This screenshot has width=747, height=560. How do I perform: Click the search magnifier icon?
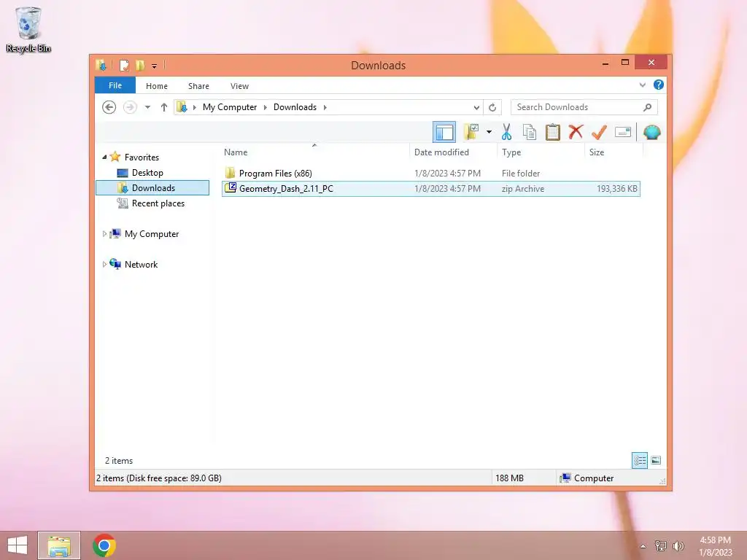[647, 107]
